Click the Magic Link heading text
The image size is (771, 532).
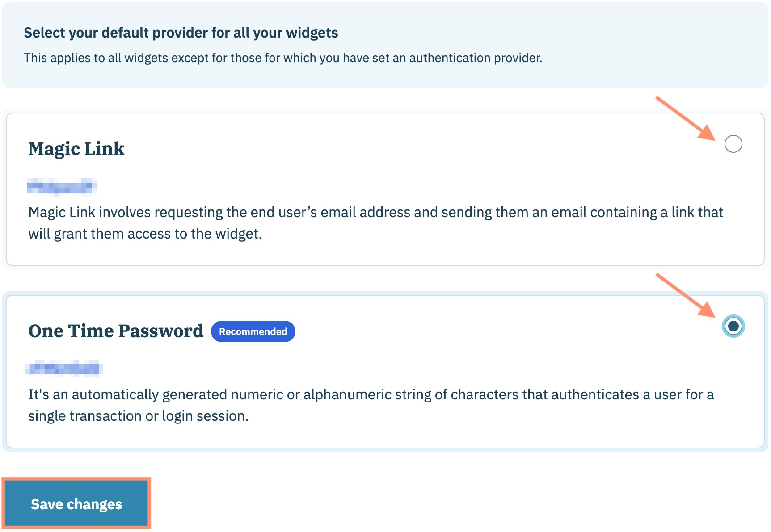click(76, 149)
